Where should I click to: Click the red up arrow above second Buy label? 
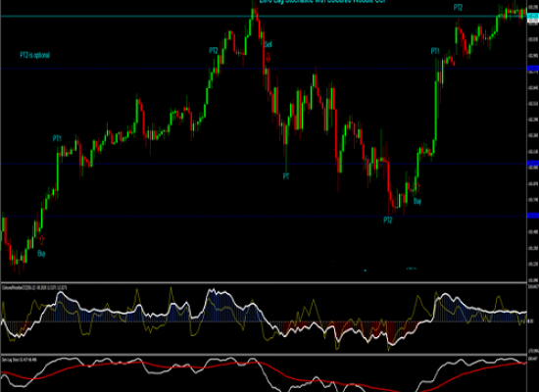point(418,187)
